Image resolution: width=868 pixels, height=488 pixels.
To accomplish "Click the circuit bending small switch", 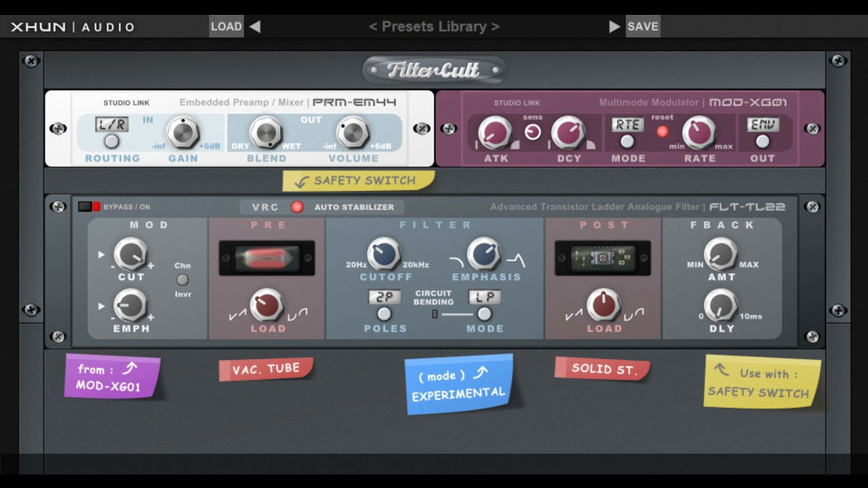I will click(435, 314).
